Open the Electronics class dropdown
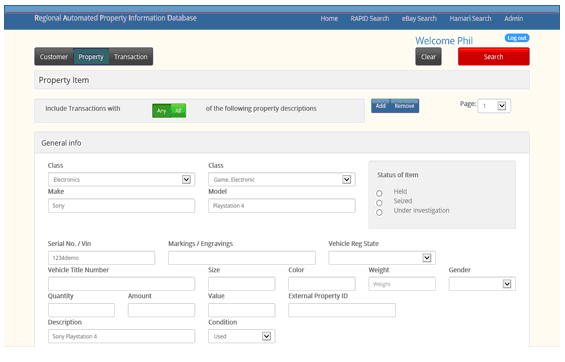Screen dimensions: 565x362 click(121, 179)
